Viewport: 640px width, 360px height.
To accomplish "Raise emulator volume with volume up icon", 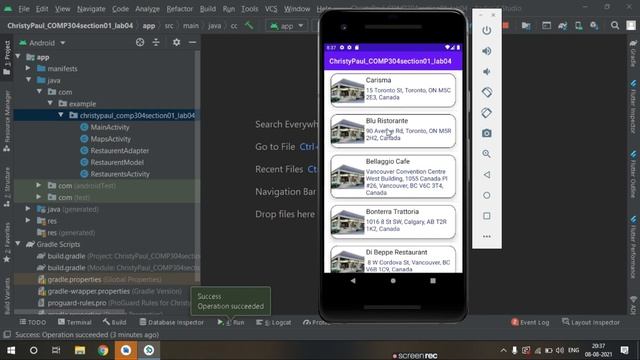I will pyautogui.click(x=487, y=51).
